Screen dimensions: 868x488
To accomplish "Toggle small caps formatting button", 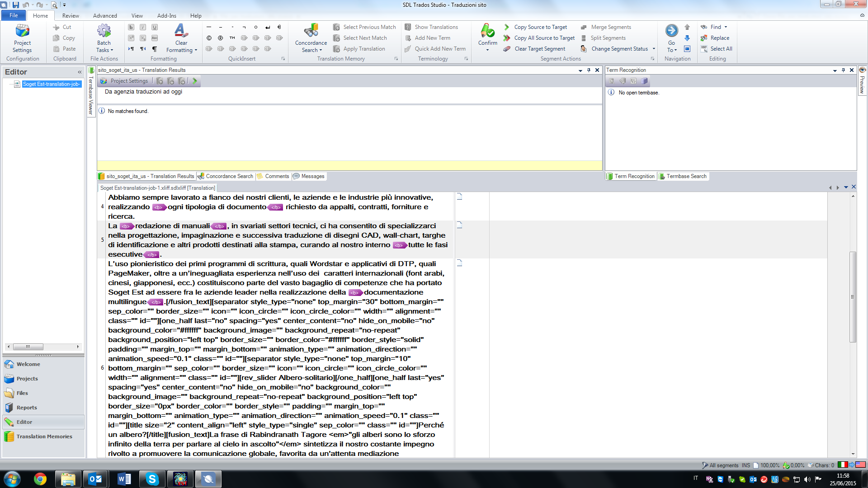I will point(155,38).
